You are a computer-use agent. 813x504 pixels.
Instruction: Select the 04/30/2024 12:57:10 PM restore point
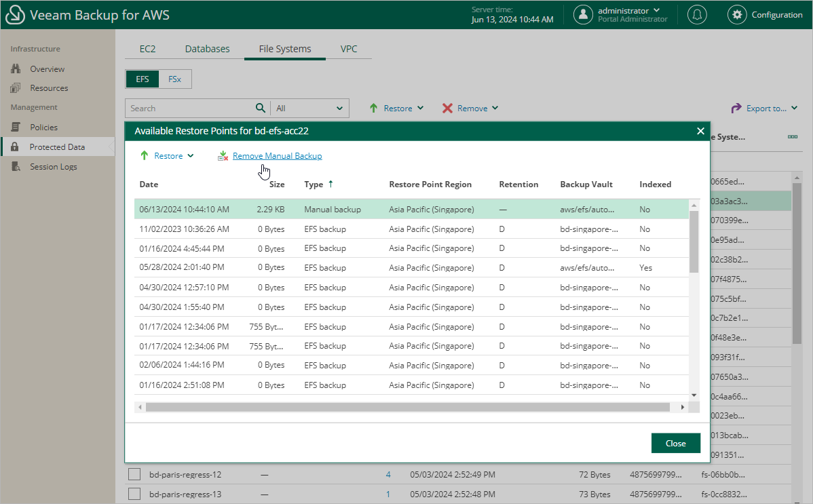pos(412,287)
